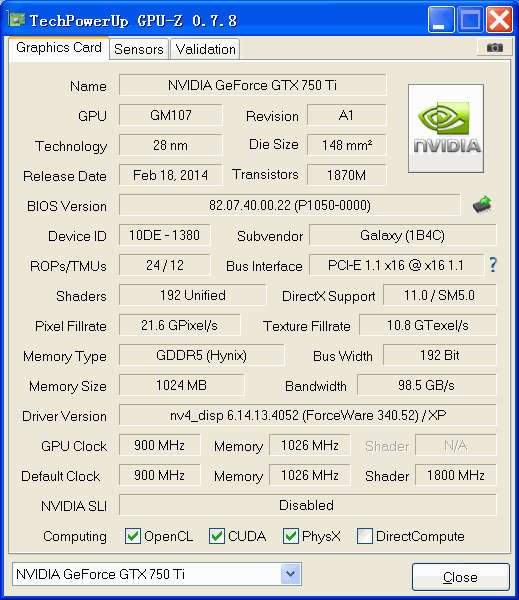Open the Validation tab

point(205,49)
